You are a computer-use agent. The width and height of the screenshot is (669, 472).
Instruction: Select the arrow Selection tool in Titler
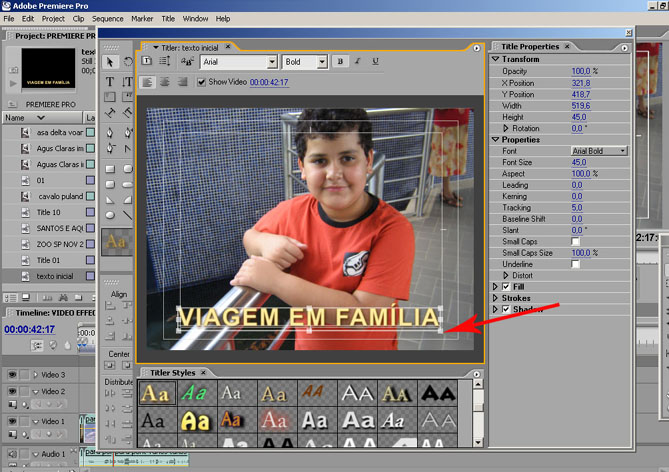[110, 62]
